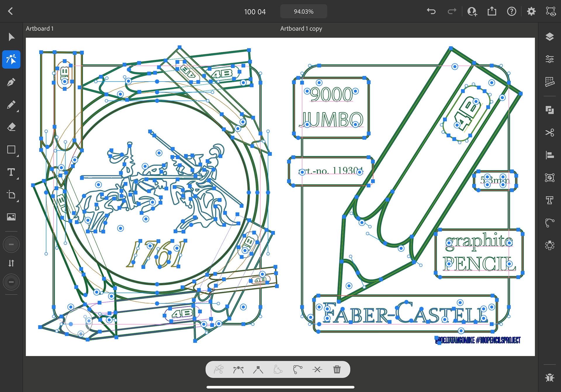Open the stroke color circle
This screenshot has height=392, width=561.
(11, 282)
